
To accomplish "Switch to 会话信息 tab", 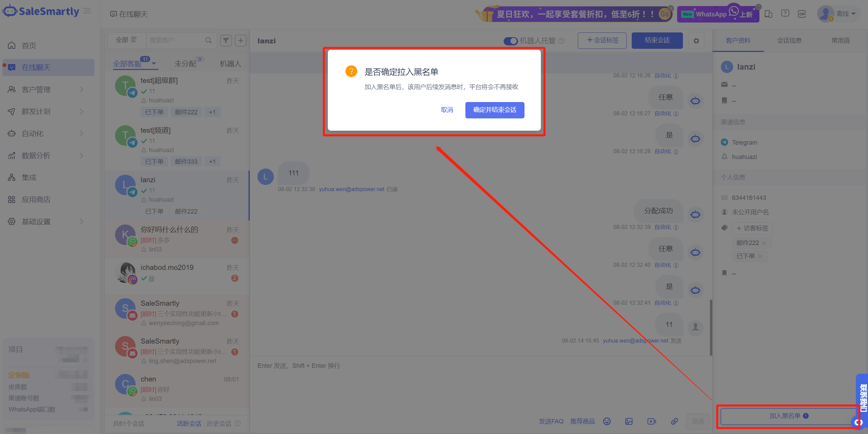I will pos(789,41).
